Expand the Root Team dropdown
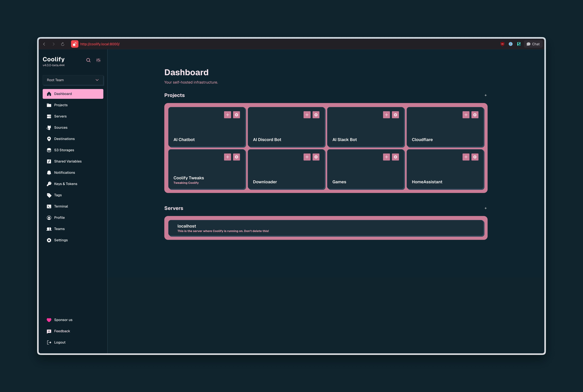583x392 pixels. point(73,80)
